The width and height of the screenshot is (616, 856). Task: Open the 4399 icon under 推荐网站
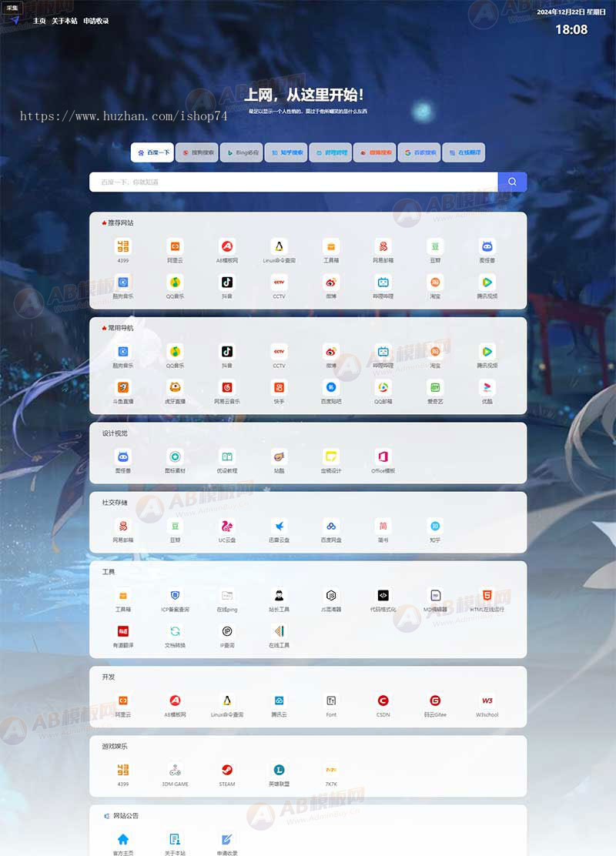pos(123,246)
